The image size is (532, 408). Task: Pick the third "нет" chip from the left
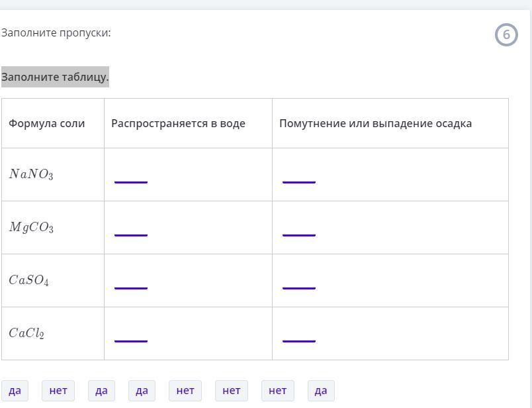pyautogui.click(x=232, y=391)
